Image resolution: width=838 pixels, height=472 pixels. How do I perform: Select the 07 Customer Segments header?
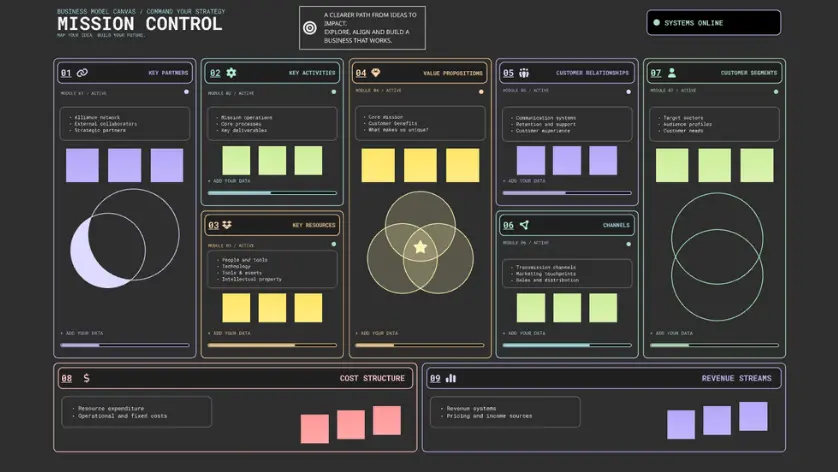pos(715,73)
